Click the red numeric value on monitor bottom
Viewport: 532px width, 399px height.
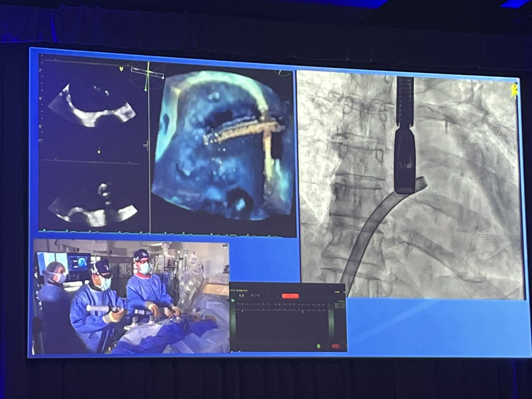click(x=336, y=346)
